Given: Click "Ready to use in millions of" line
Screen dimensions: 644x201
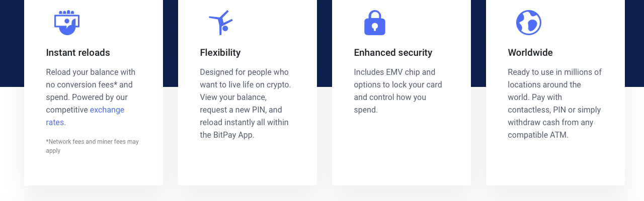Looking at the screenshot, I should click(554, 72).
